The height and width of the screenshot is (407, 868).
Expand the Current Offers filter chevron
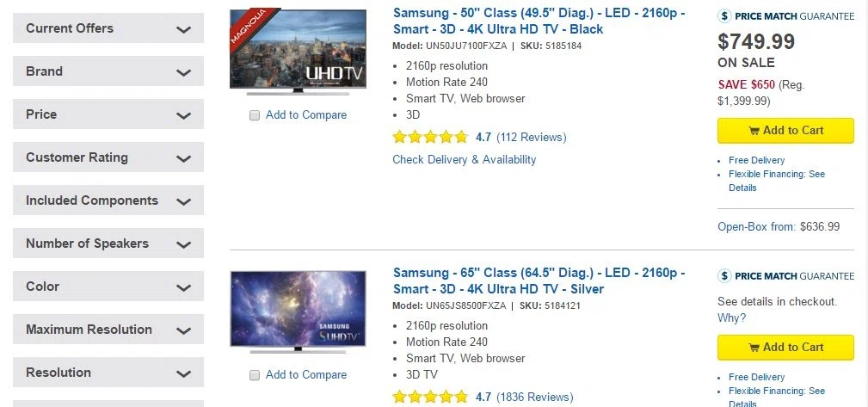(x=184, y=28)
